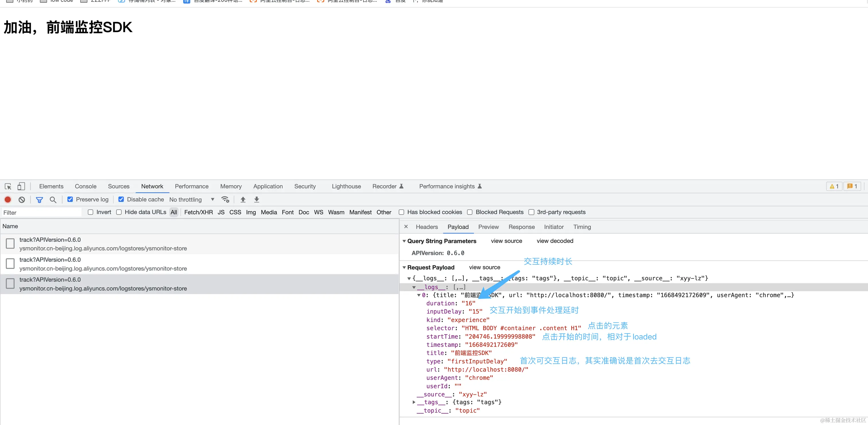
Task: Uncheck the Preserve log checkbox
Action: tap(70, 199)
